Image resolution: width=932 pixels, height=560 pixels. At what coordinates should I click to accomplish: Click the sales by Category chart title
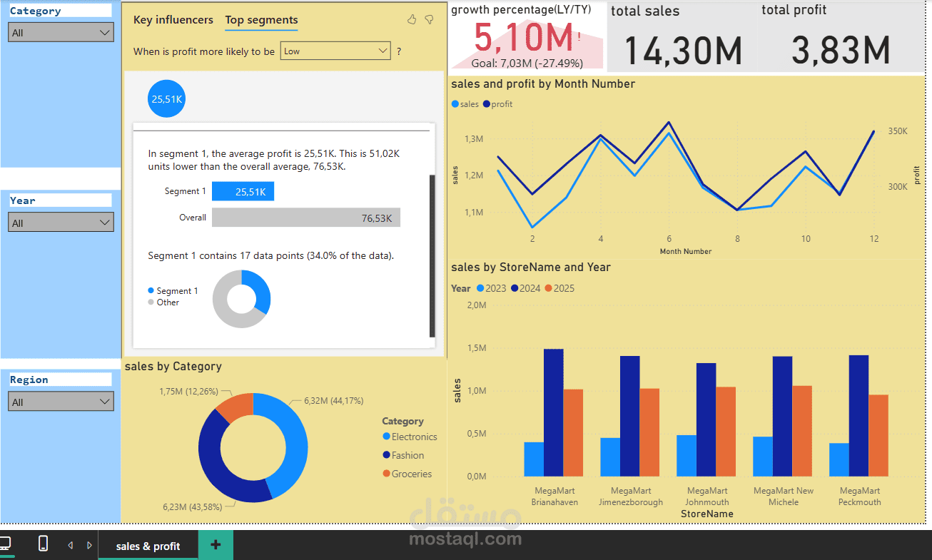click(x=173, y=366)
